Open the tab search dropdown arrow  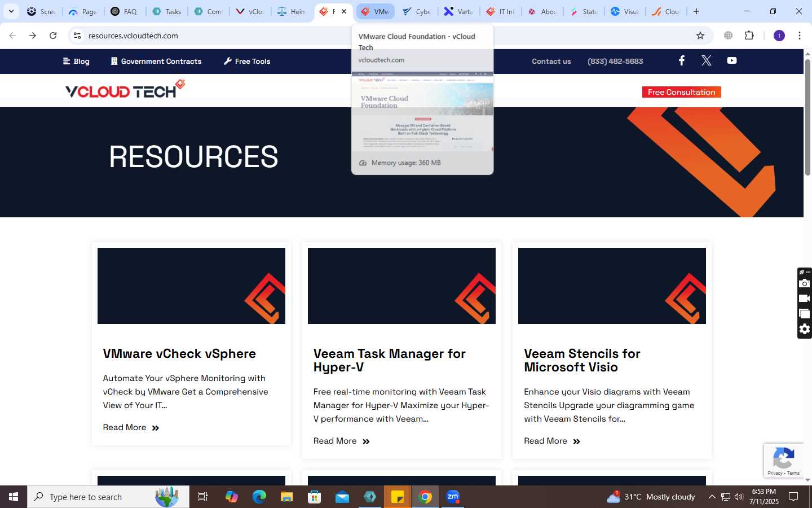point(11,11)
